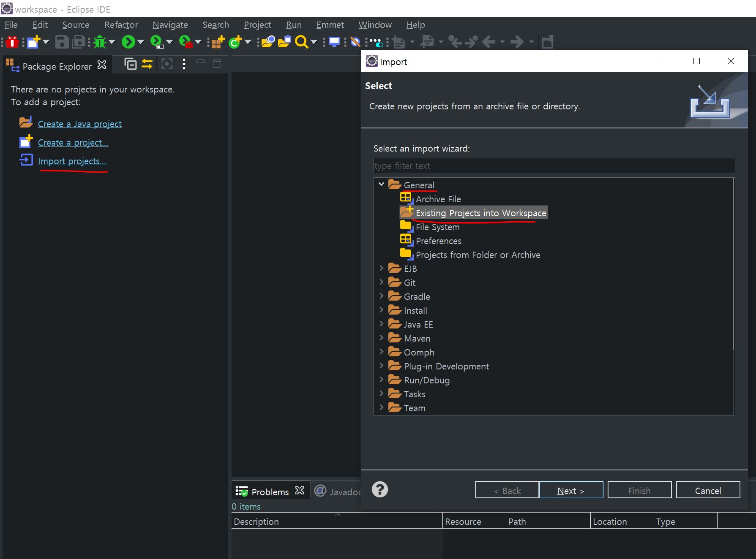Click the Save All toolbar icon
This screenshot has height=559, width=756.
79,42
